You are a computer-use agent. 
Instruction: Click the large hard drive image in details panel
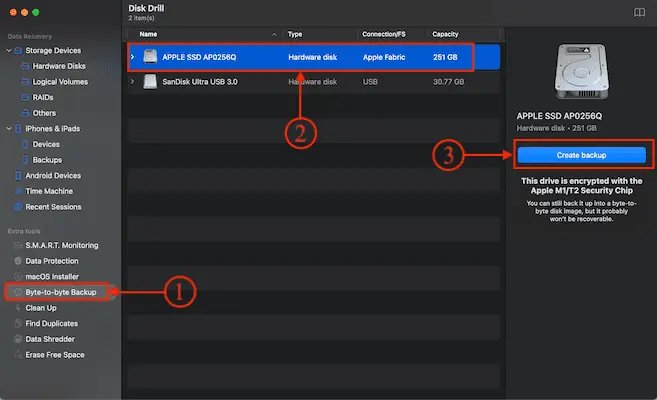pos(582,71)
